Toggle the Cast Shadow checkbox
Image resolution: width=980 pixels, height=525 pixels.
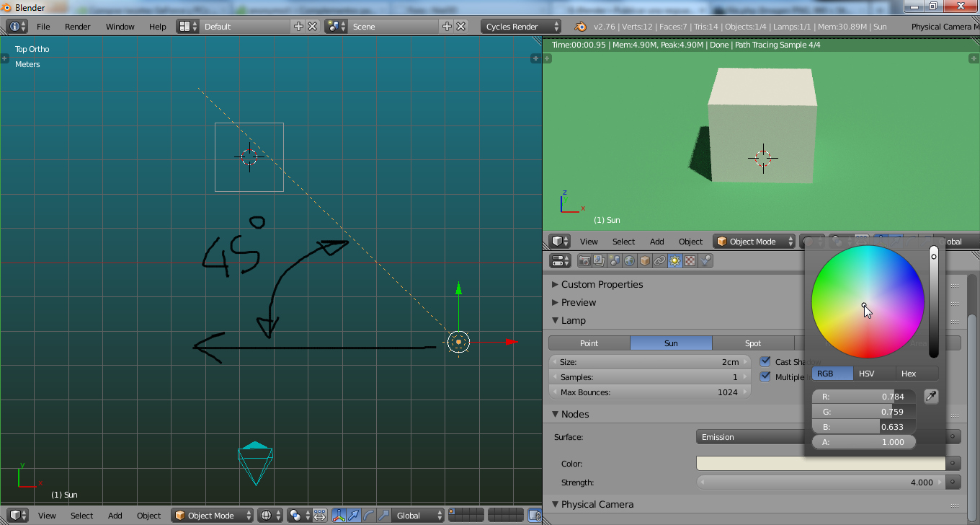pyautogui.click(x=765, y=361)
